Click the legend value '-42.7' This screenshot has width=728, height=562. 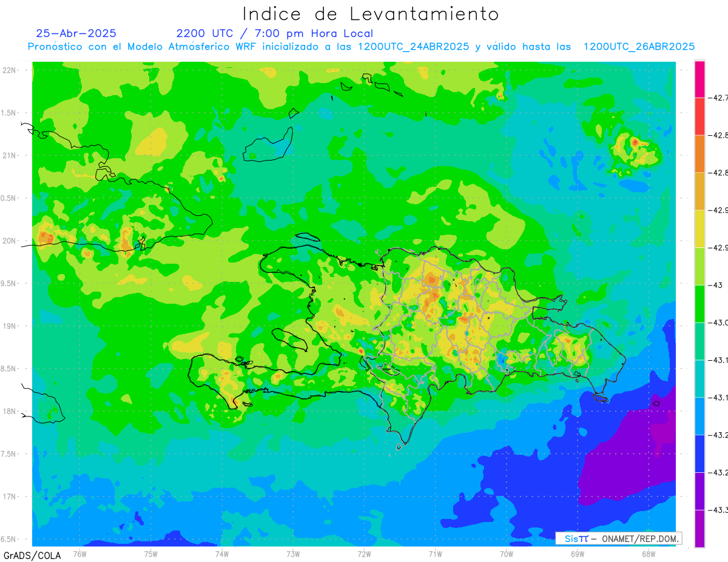coord(719,98)
